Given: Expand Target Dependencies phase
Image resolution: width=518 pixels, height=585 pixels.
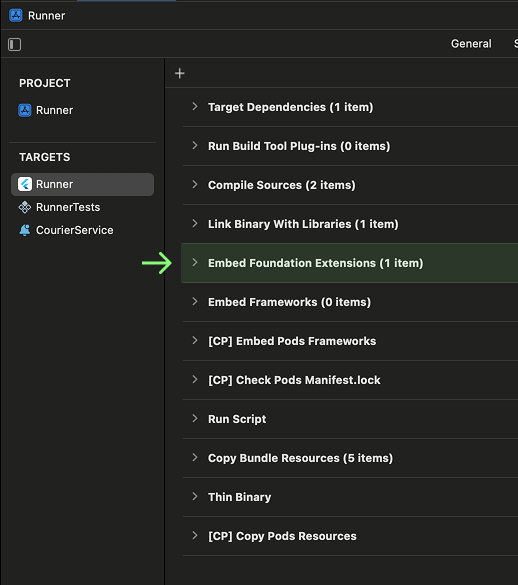Looking at the screenshot, I should [194, 107].
